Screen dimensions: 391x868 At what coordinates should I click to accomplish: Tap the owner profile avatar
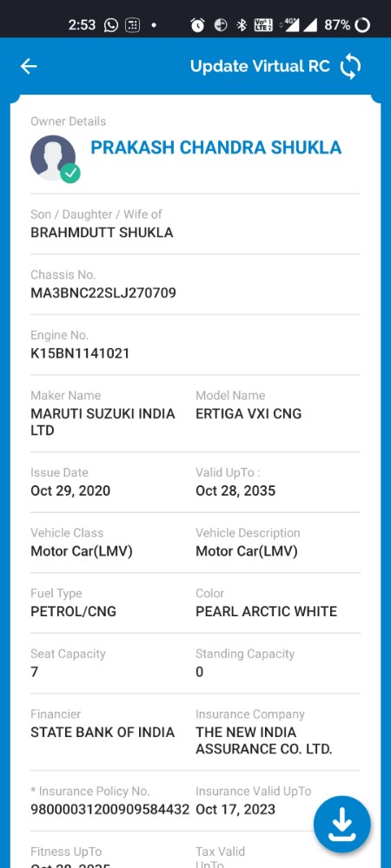pyautogui.click(x=53, y=158)
